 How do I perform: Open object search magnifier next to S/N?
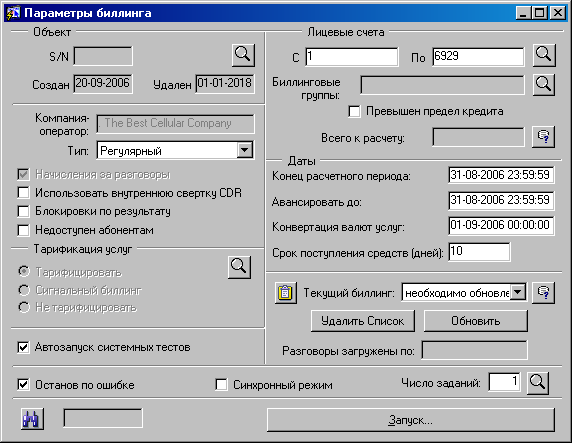pyautogui.click(x=243, y=55)
